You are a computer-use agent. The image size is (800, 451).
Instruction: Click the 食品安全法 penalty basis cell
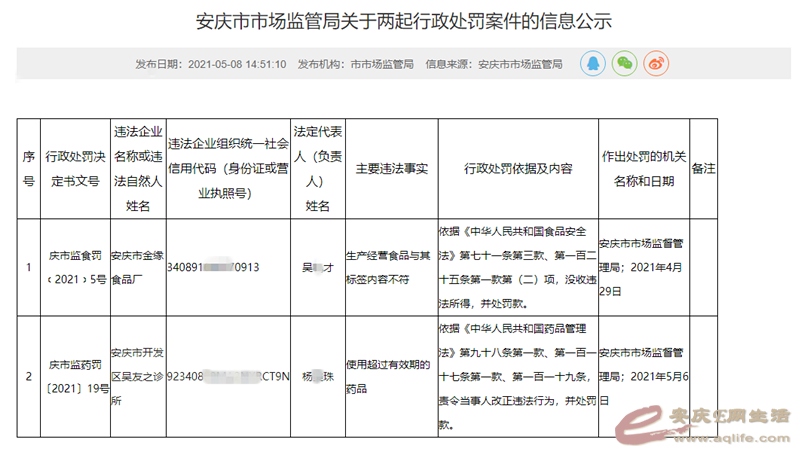pos(518,267)
